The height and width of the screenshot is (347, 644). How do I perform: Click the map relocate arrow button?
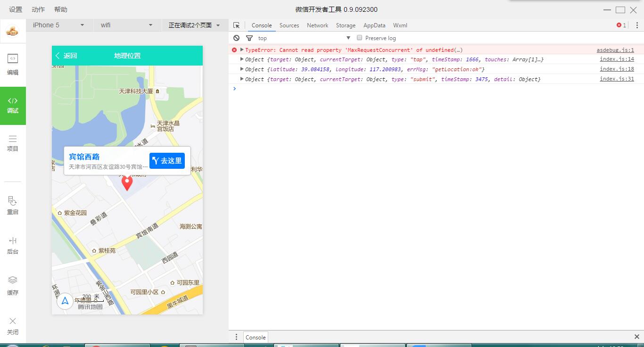[x=65, y=301]
